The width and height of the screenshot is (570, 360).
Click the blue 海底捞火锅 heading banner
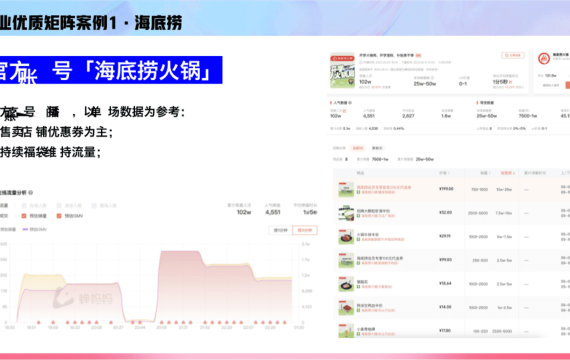tap(111, 70)
